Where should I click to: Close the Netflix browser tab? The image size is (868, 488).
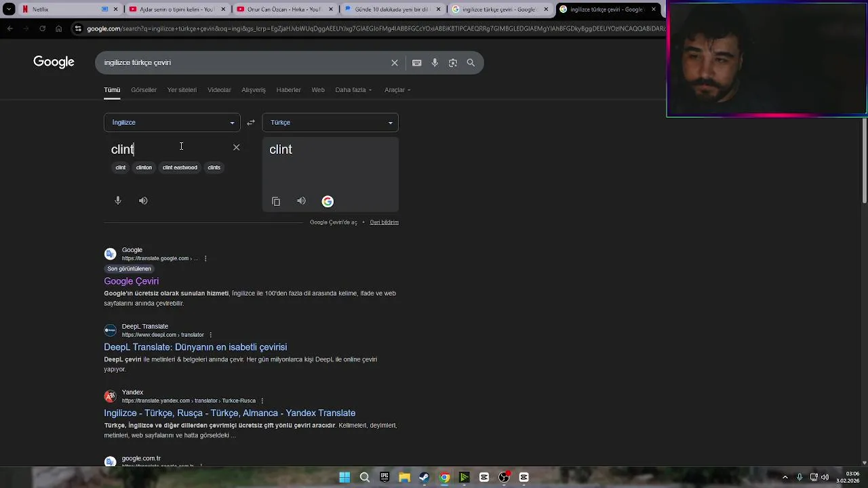[116, 9]
